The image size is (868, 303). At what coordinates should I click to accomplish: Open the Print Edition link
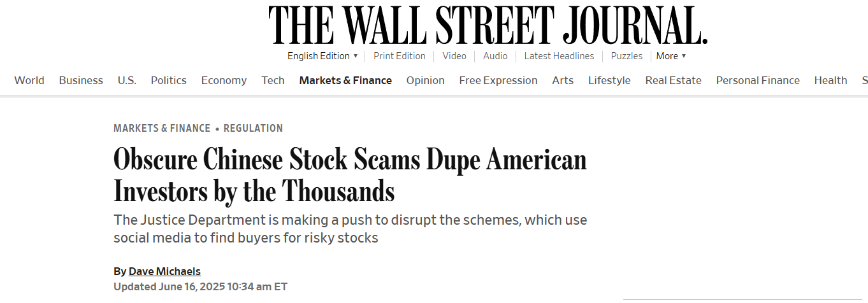(400, 56)
